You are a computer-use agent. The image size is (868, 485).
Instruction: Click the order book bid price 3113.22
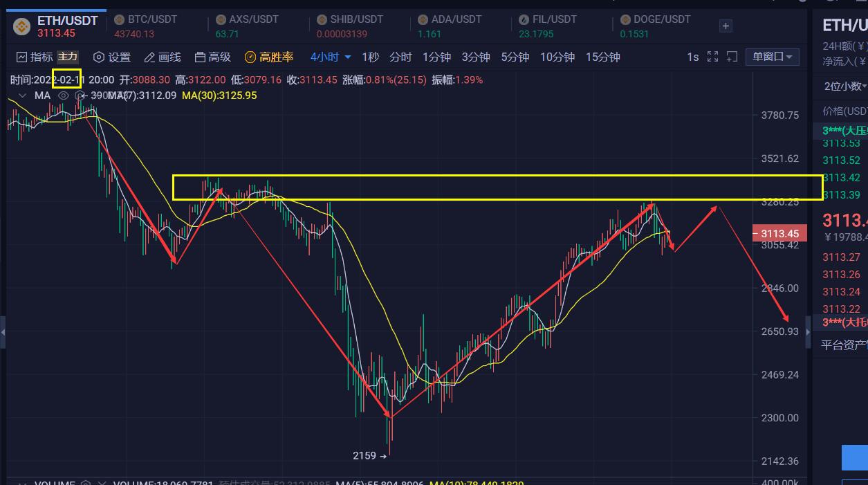coord(841,309)
